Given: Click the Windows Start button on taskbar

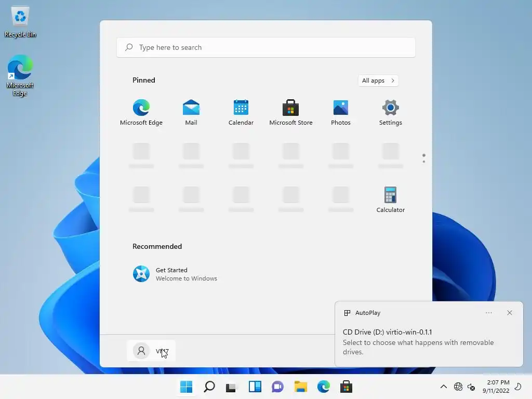Looking at the screenshot, I should (x=187, y=387).
